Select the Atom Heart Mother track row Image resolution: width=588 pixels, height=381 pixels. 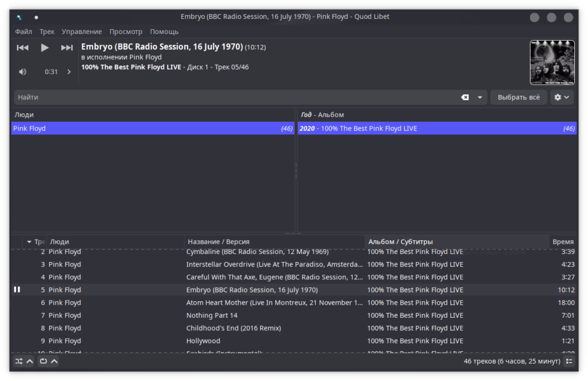tap(293, 302)
